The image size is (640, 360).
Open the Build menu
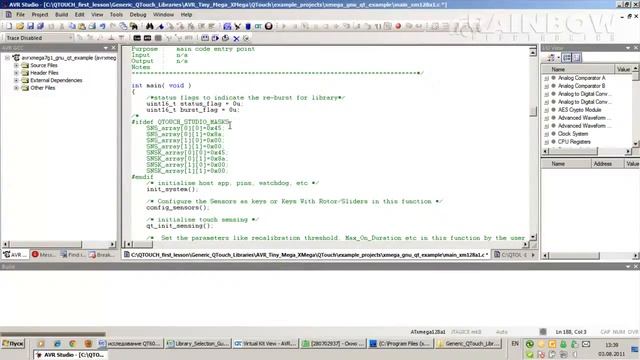[x=61, y=15]
